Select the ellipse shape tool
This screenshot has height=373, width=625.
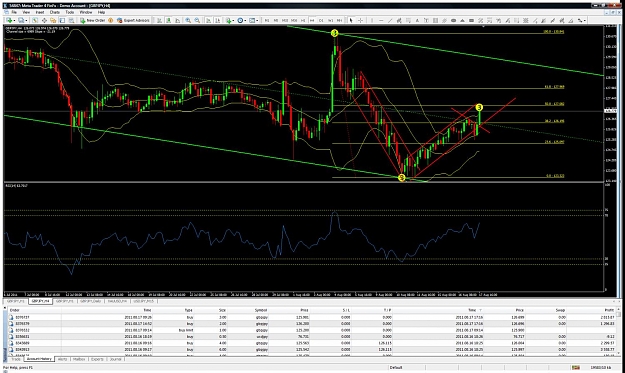click(x=453, y=20)
